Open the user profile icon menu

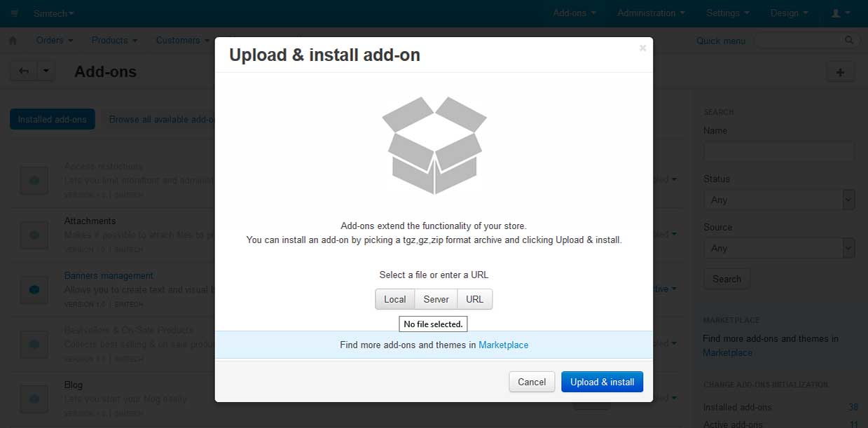[839, 13]
